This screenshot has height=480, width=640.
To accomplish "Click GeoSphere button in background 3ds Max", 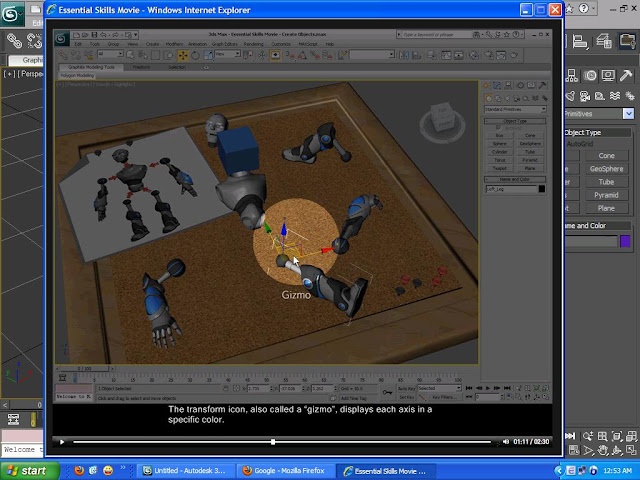I will tap(606, 169).
